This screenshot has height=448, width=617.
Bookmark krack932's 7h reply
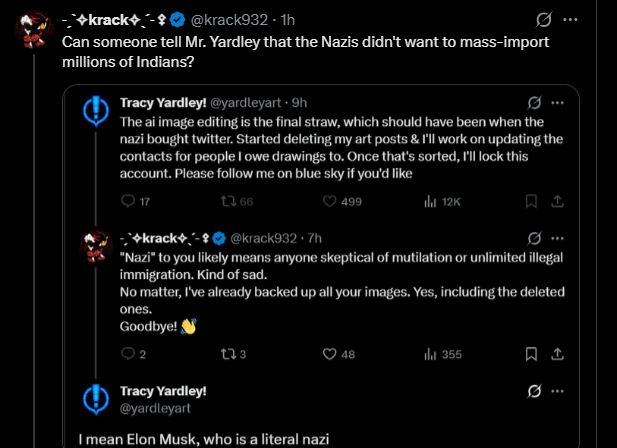pyautogui.click(x=532, y=354)
